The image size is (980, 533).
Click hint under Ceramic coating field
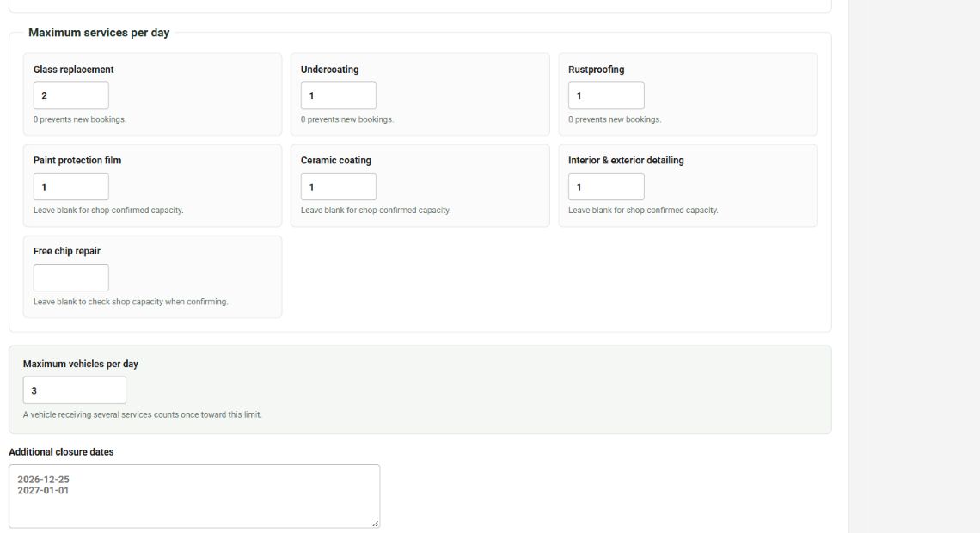click(376, 211)
